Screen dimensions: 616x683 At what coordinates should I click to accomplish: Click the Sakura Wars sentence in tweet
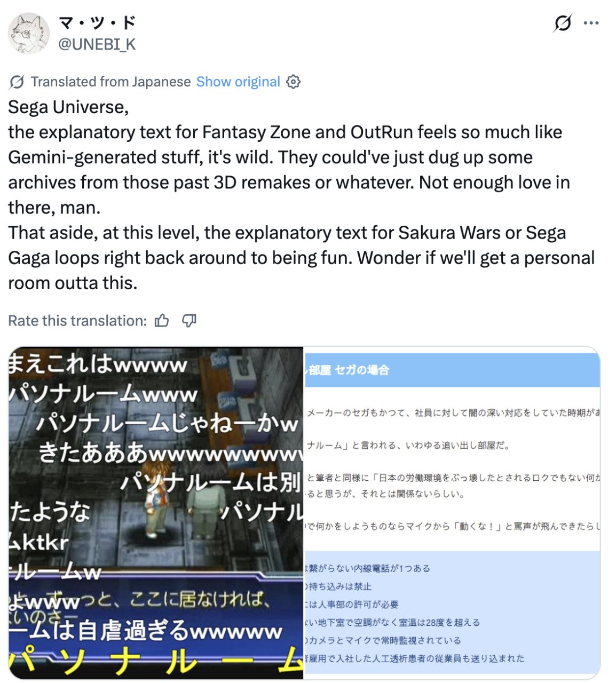(x=302, y=258)
